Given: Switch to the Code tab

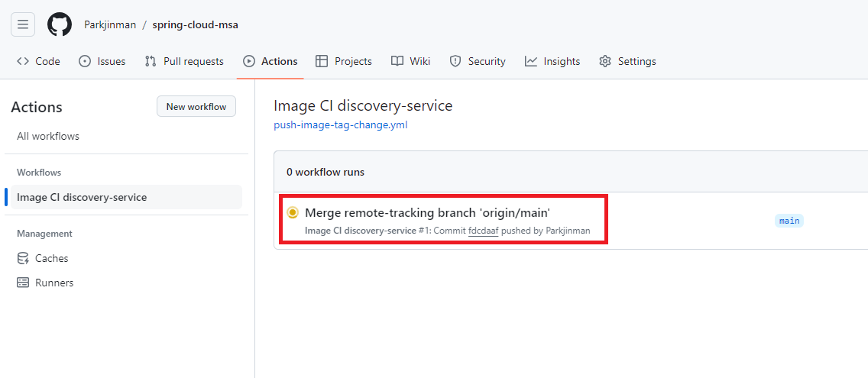Looking at the screenshot, I should 38,61.
